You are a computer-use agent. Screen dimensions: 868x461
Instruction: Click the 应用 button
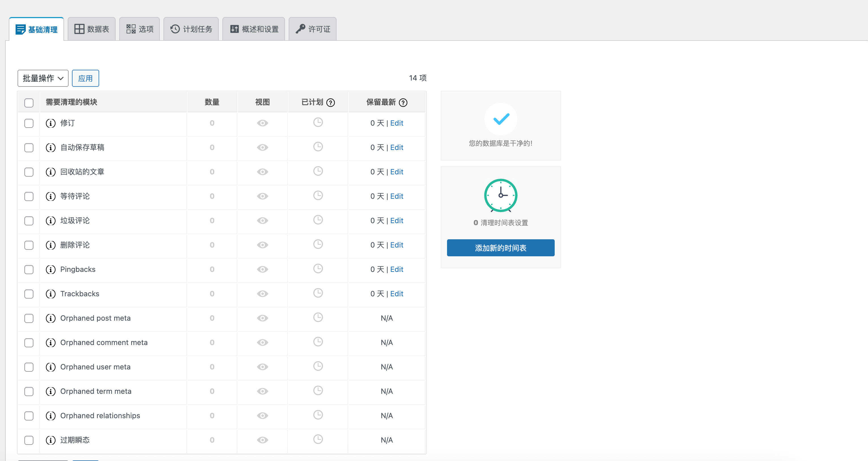click(x=86, y=78)
